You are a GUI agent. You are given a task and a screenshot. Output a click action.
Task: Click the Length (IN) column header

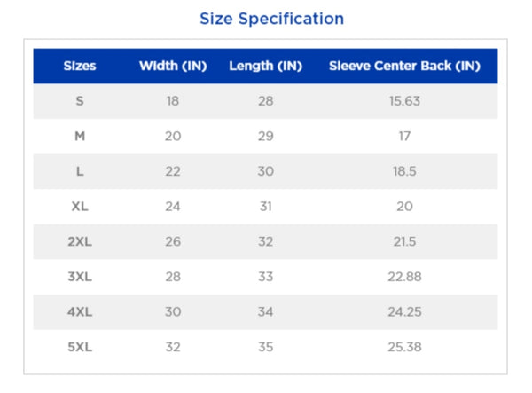click(x=265, y=67)
